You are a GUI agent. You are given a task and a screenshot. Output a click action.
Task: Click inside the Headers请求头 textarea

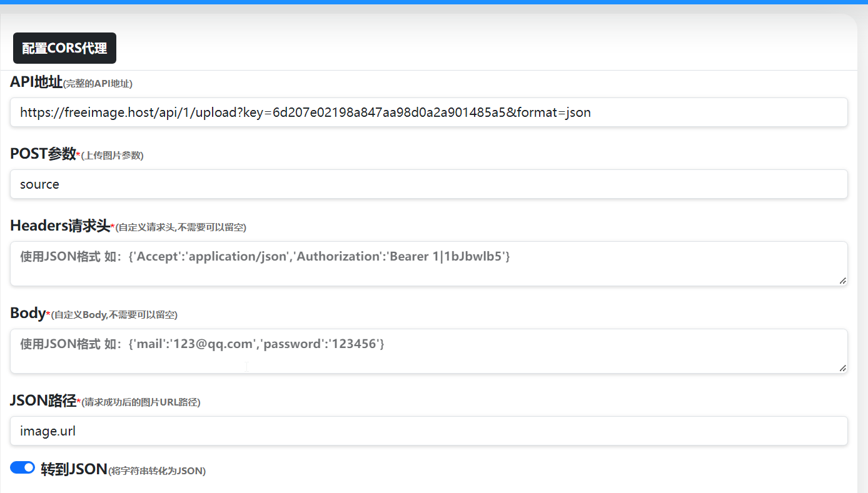429,264
